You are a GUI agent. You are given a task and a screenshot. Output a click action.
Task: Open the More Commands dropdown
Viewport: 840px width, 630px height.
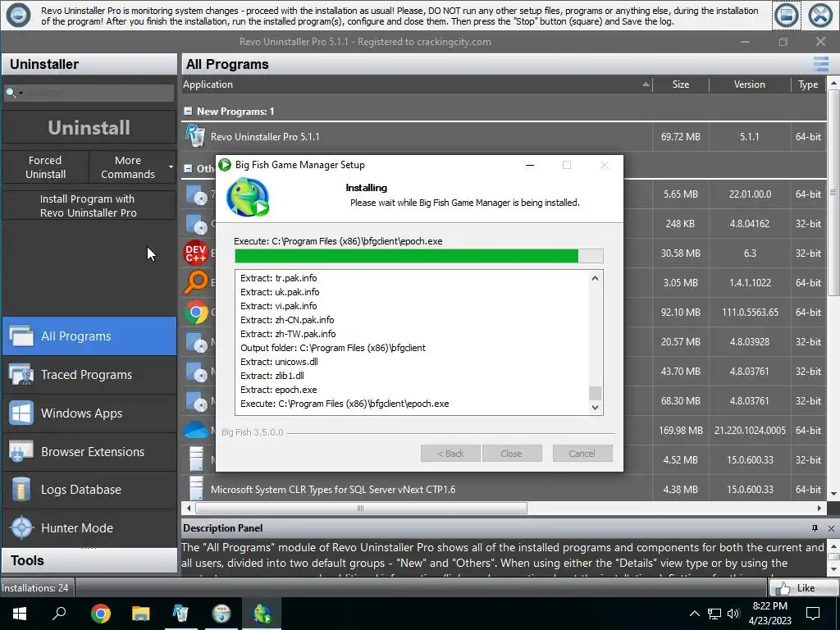(171, 167)
